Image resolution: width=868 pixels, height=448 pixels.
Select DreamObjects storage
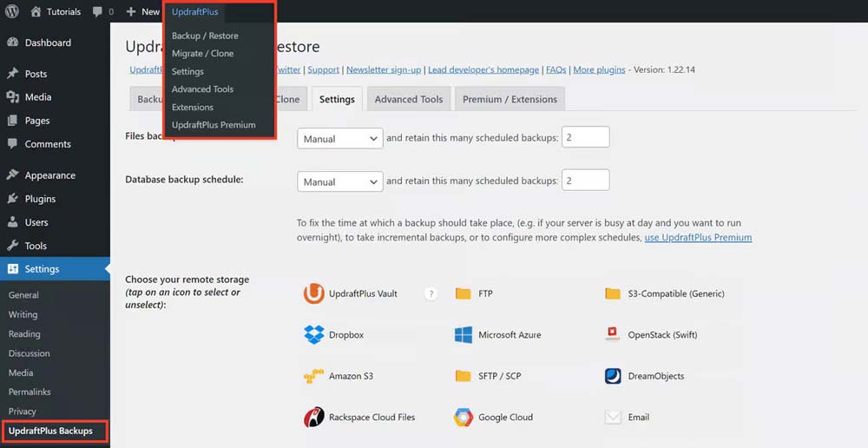point(644,376)
